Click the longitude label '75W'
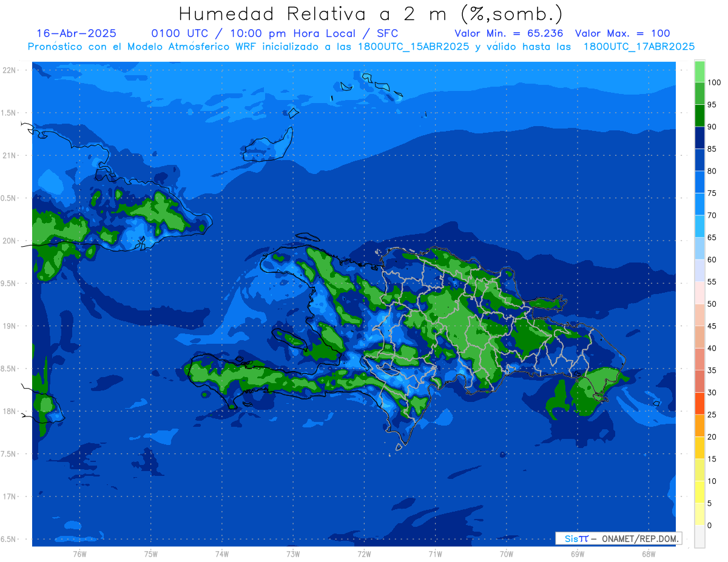The height and width of the screenshot is (562, 728). [150, 554]
